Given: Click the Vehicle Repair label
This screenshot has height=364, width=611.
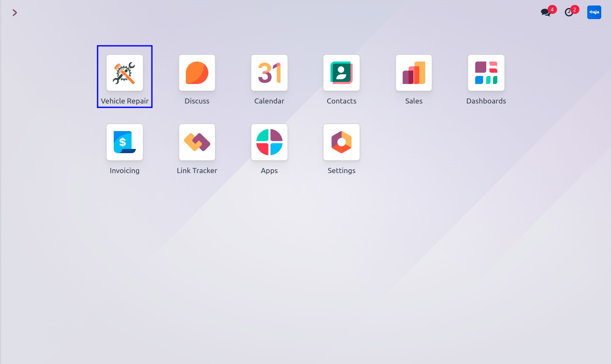Looking at the screenshot, I should click(125, 101).
